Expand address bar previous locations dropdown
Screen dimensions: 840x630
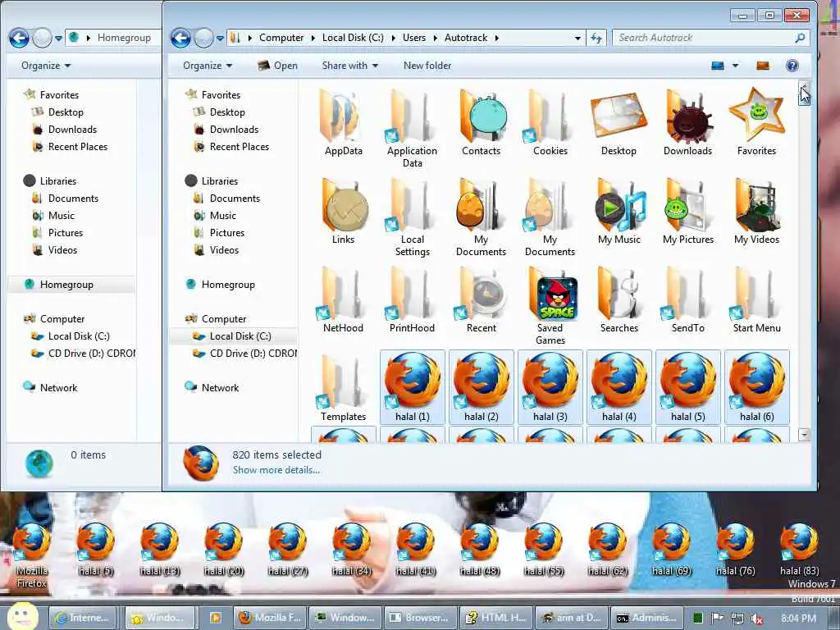pos(577,38)
